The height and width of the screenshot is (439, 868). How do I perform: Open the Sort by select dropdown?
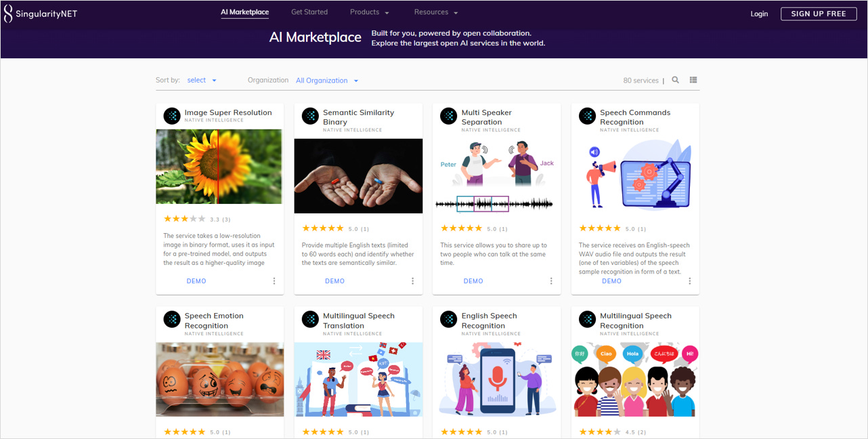click(x=202, y=80)
